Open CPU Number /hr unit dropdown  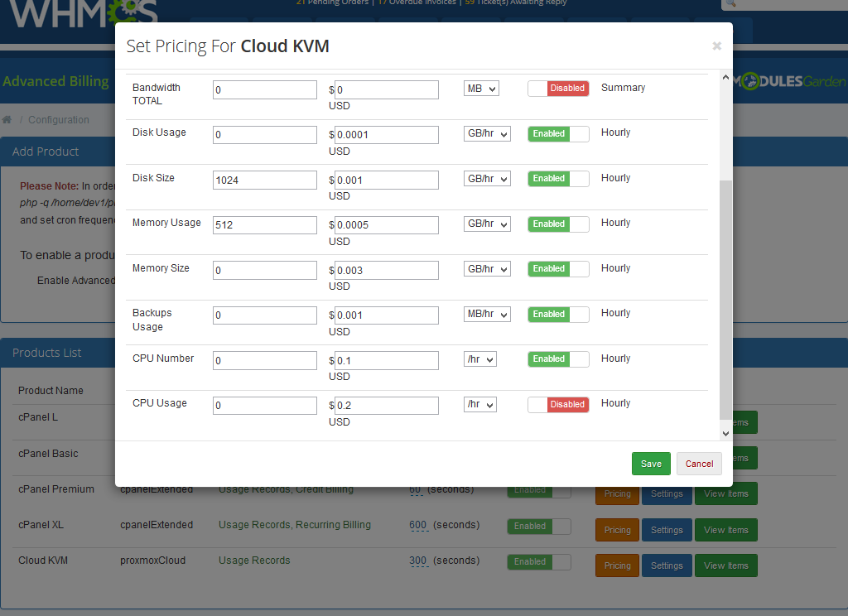click(x=479, y=359)
